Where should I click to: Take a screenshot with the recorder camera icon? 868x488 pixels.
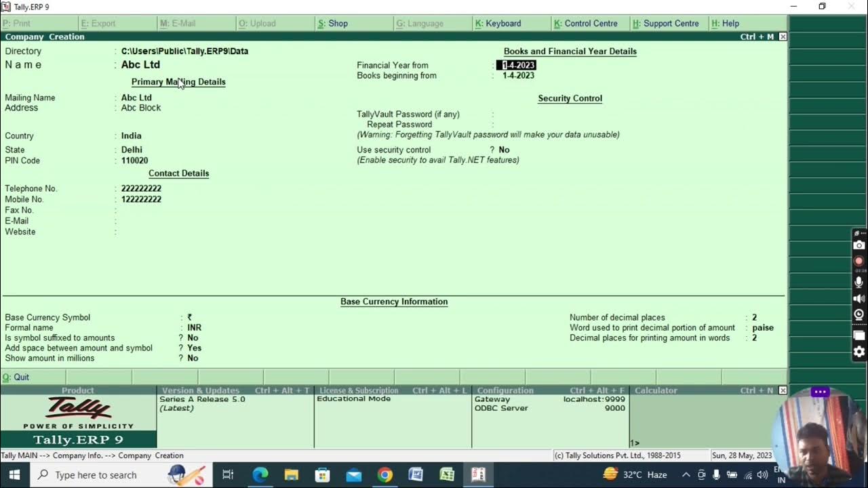click(859, 245)
